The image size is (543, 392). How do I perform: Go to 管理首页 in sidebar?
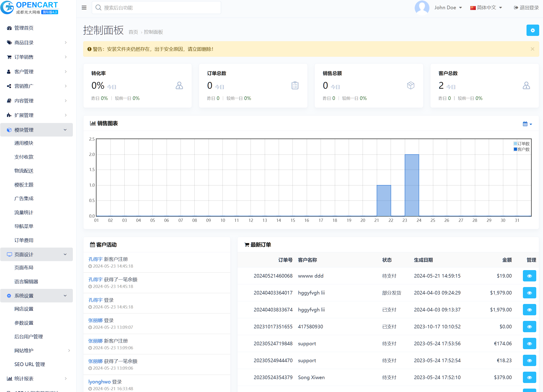[36, 28]
